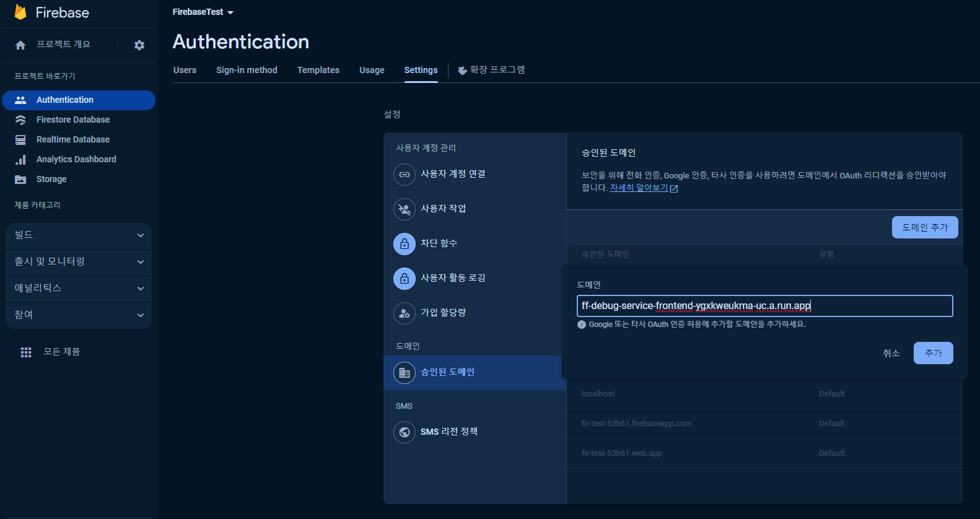Click fir-test-53b61.firebaseapp.com domain row
980x519 pixels.
(765, 424)
